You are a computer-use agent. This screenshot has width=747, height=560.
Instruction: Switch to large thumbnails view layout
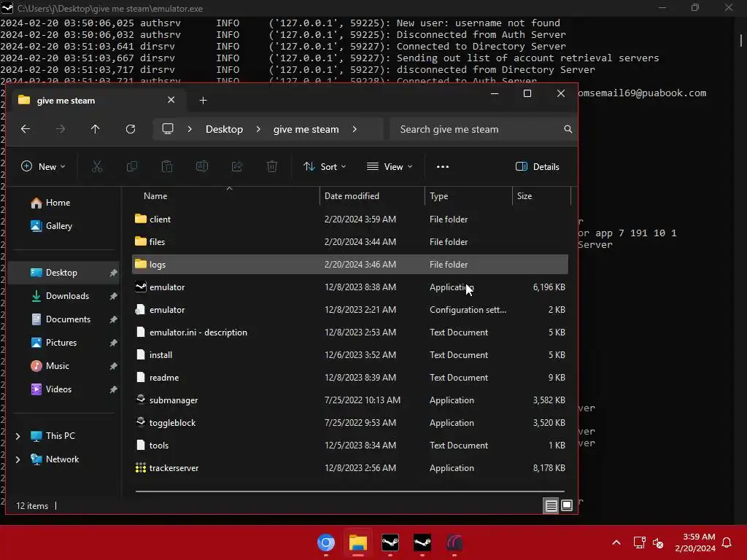567,505
